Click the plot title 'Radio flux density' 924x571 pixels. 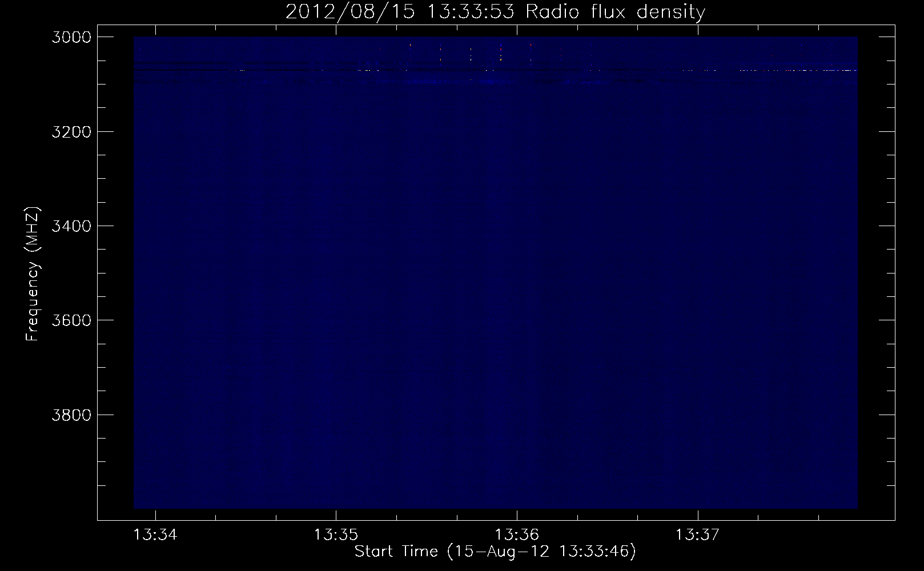pyautogui.click(x=615, y=11)
